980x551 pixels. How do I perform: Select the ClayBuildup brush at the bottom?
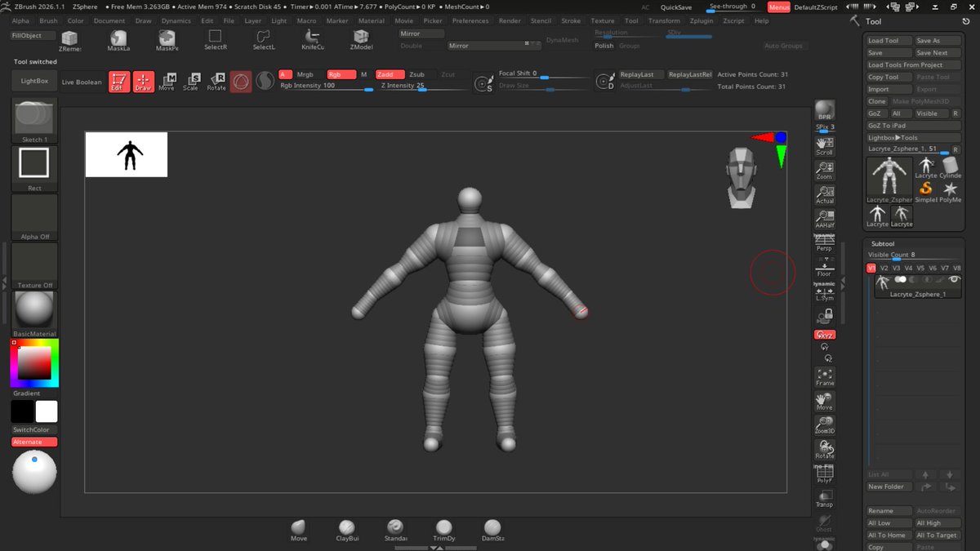(x=347, y=530)
